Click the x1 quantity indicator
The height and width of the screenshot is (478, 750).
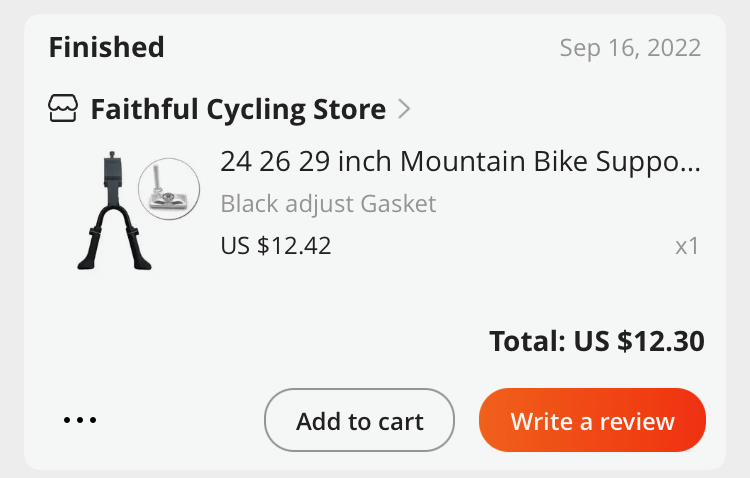coord(687,246)
